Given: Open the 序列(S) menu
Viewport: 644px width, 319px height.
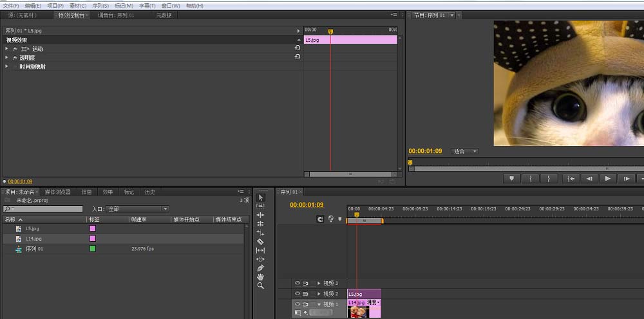Looking at the screenshot, I should [100, 6].
